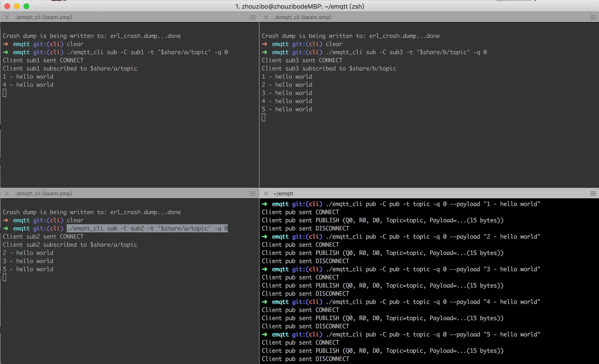Focus the sub1 terminal pane title bar
This screenshot has height=364, width=599.
43,17
